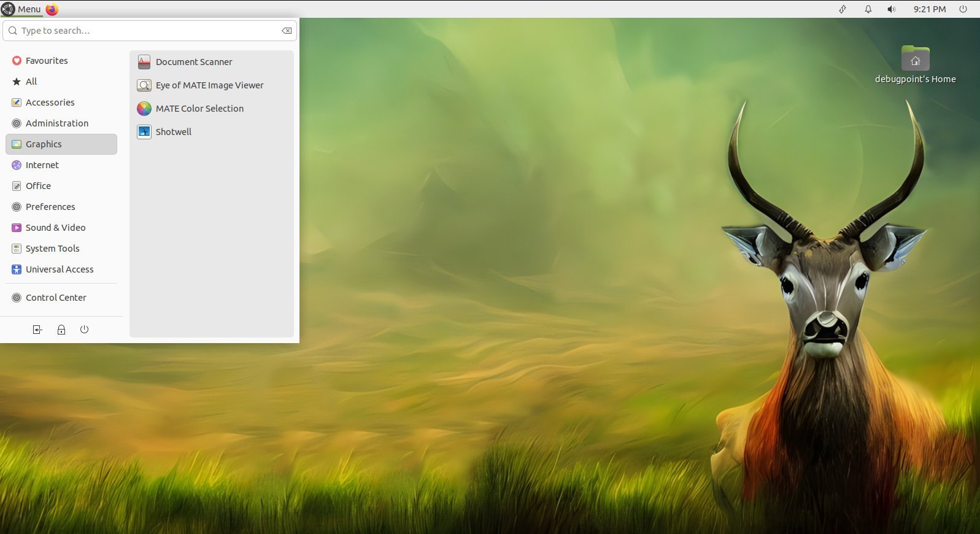Screen dimensions: 980x534
Task: Click the Universal Access icon
Action: pyautogui.click(x=17, y=269)
